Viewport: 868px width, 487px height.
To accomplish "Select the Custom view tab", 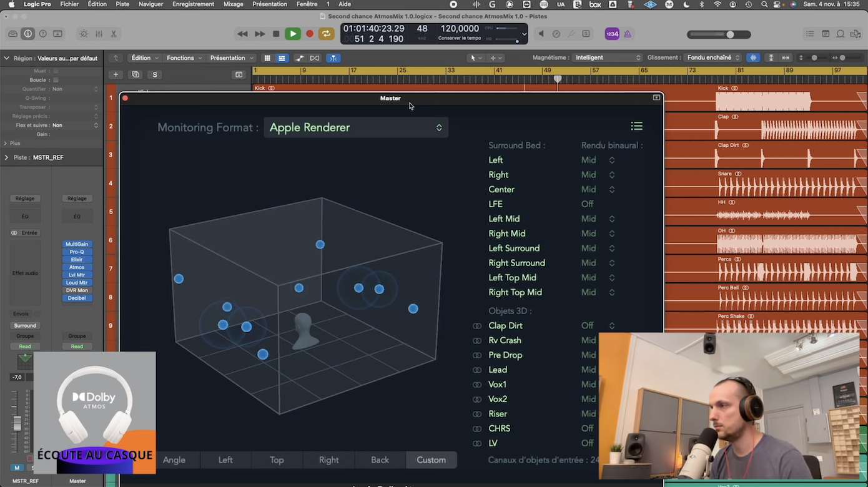I will 432,460.
